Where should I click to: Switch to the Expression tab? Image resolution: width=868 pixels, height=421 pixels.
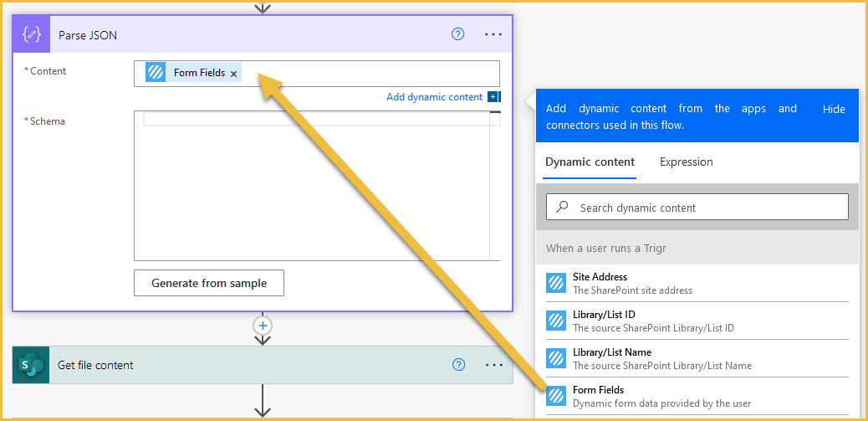(x=687, y=162)
